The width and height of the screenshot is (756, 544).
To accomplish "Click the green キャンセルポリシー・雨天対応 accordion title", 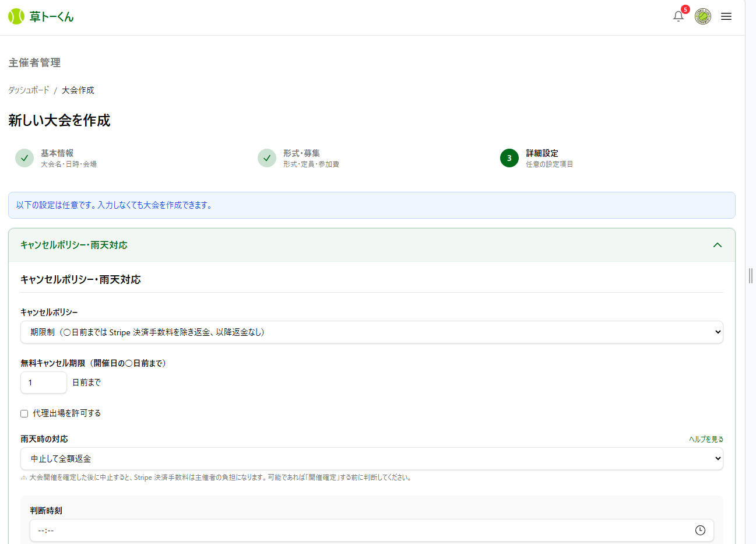I will [x=74, y=245].
